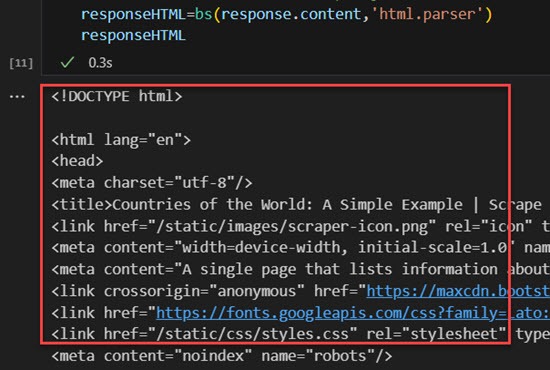Click response.content in the code line
This screenshot has height=370, width=550.
[291, 14]
